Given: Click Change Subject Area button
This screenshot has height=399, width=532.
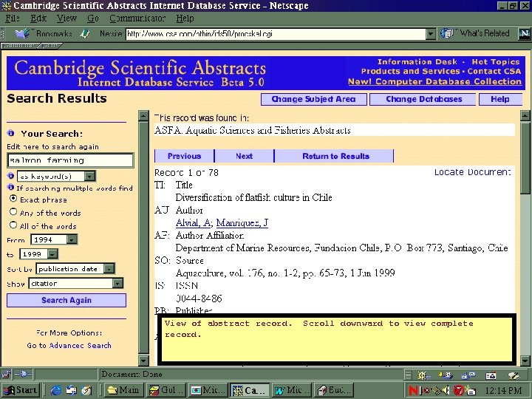Looking at the screenshot, I should tap(314, 99).
